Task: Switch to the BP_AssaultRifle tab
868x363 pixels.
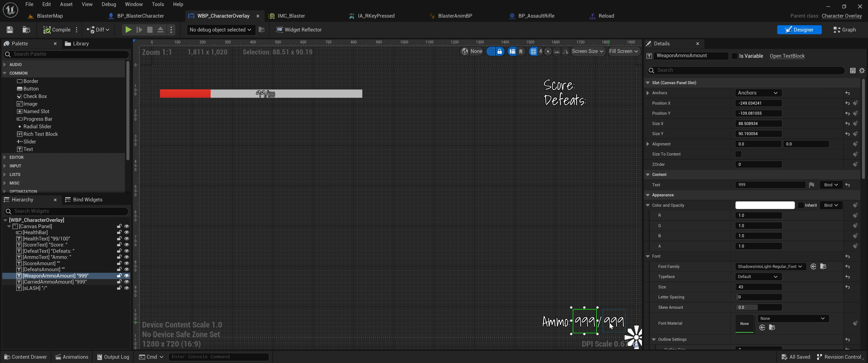Action: coord(536,16)
